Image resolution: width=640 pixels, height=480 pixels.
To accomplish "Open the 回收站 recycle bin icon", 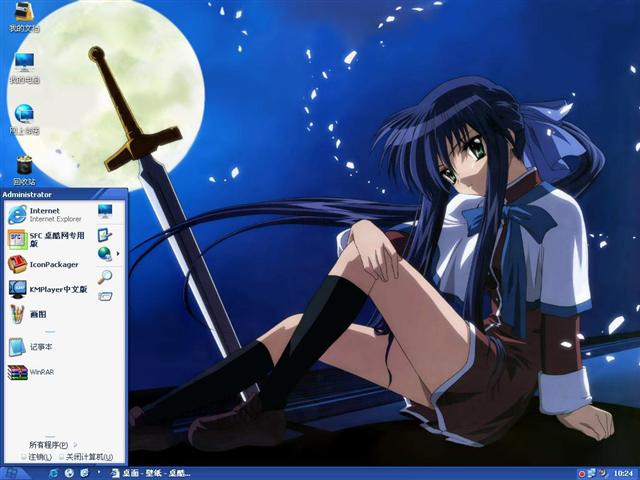I will (24, 170).
